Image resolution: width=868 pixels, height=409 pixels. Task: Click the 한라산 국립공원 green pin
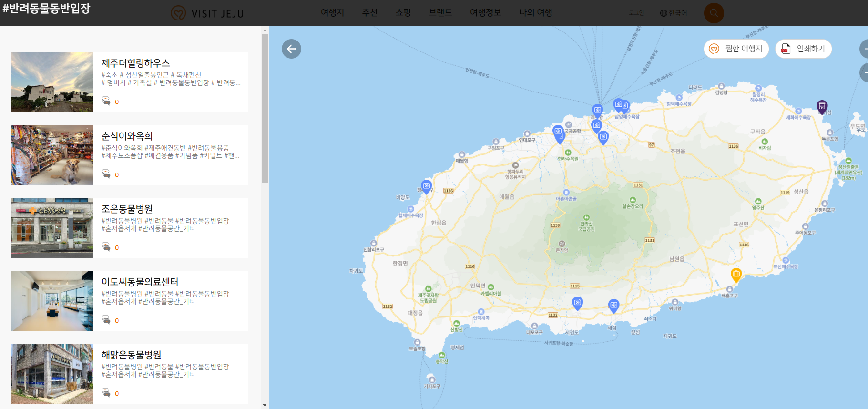pyautogui.click(x=586, y=217)
